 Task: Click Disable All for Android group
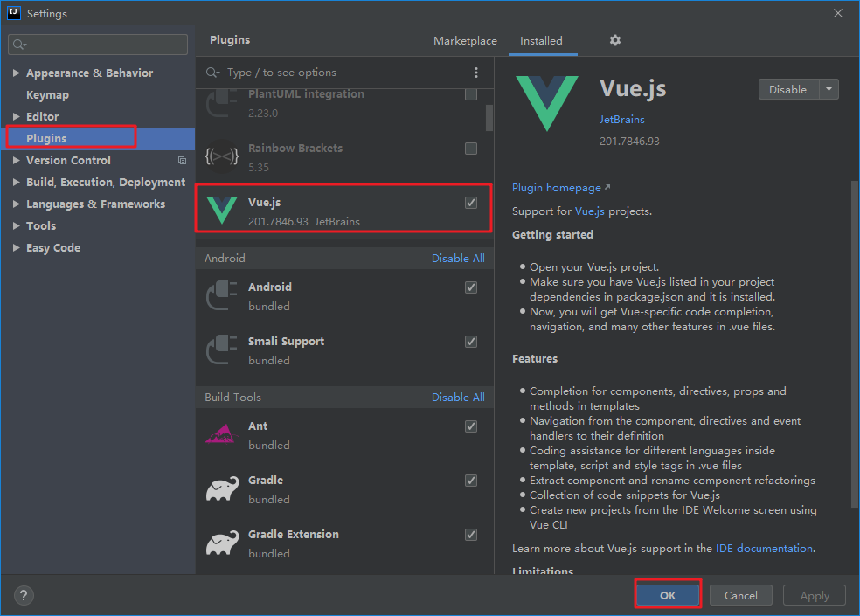coord(458,259)
